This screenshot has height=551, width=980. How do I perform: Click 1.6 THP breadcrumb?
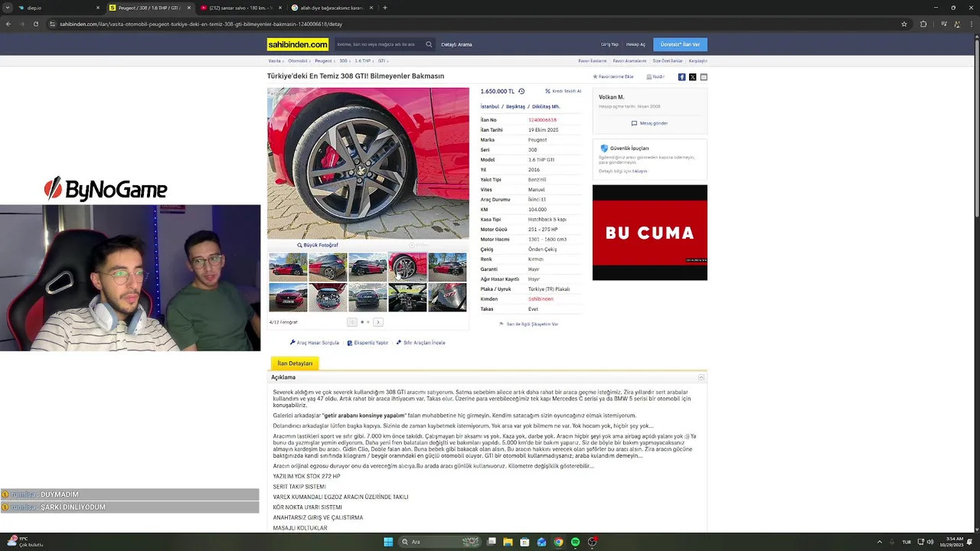(362, 60)
